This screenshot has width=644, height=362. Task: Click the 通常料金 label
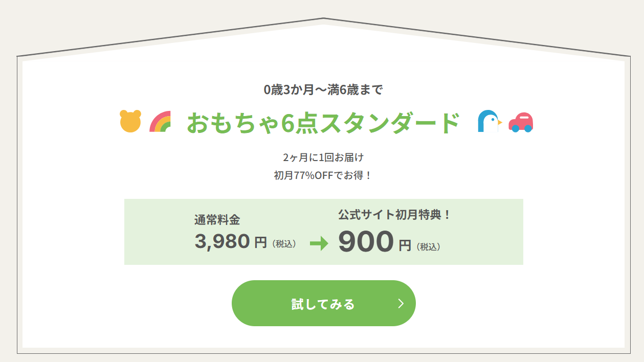click(x=217, y=220)
